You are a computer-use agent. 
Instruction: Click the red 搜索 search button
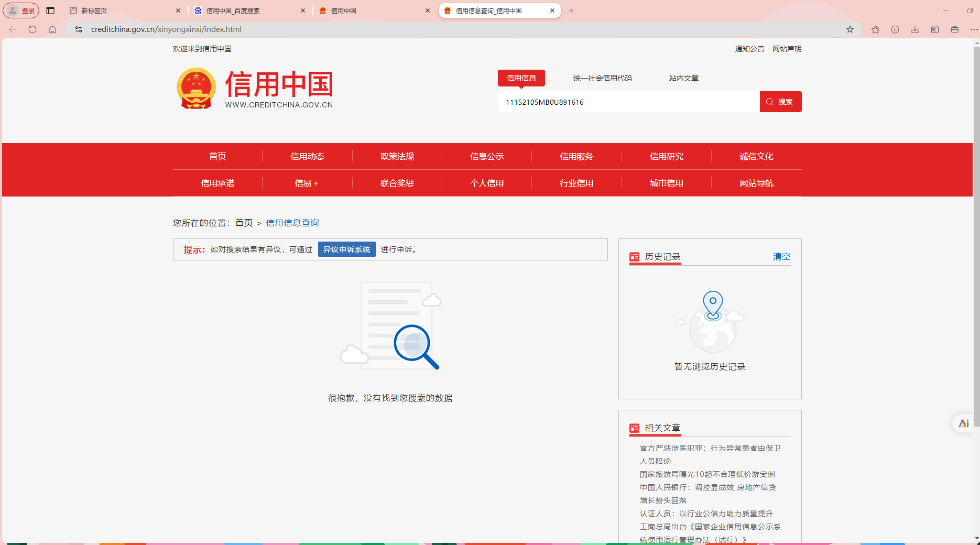point(781,102)
